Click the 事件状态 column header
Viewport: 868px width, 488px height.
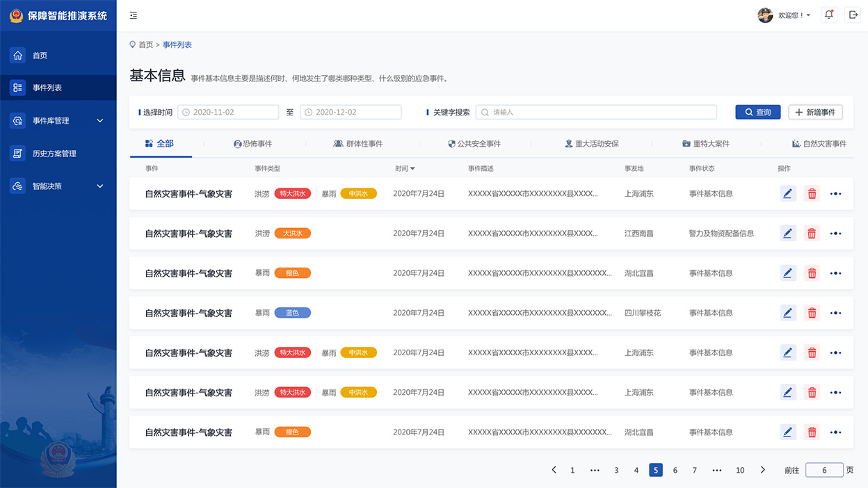(x=702, y=168)
